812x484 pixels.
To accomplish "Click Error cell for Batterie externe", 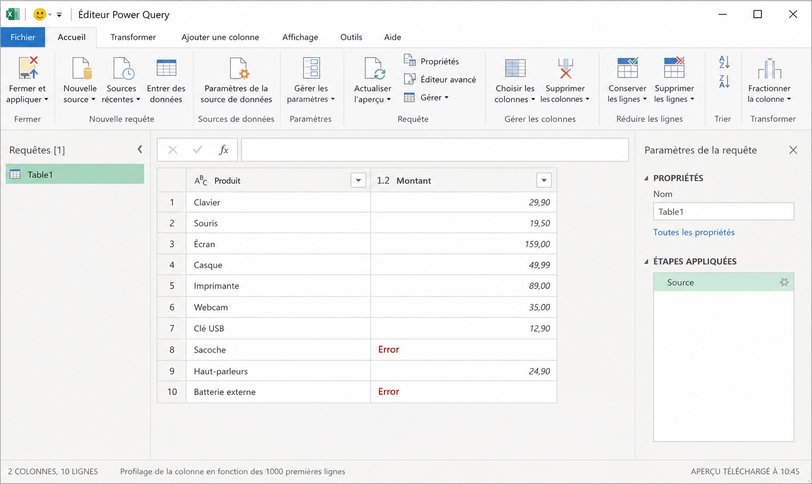I will click(463, 391).
